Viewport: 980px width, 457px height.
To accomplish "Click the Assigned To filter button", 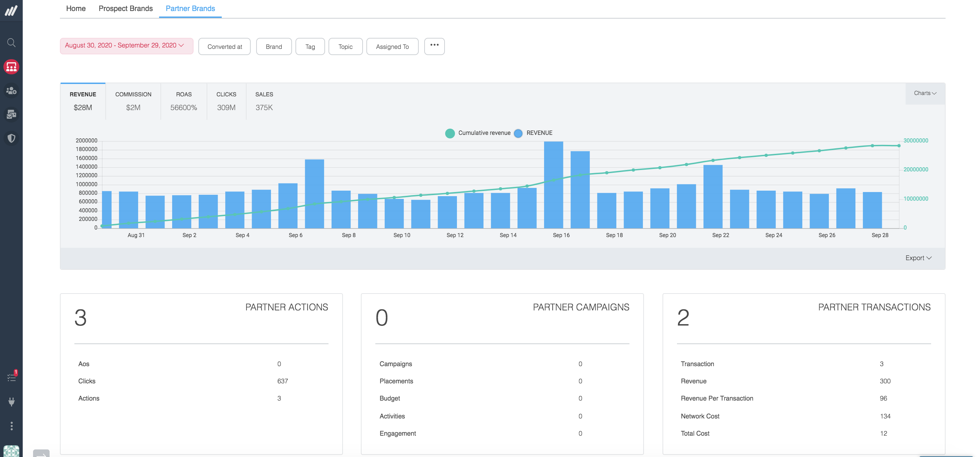I will (x=392, y=46).
